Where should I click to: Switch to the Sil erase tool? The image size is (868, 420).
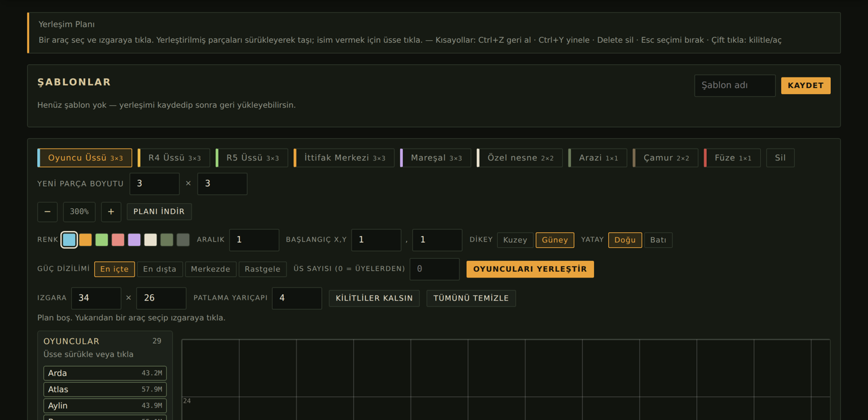click(x=780, y=158)
